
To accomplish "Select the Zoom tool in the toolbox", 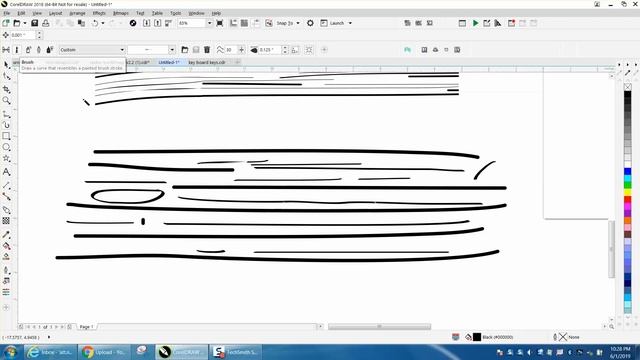I will coord(6,100).
